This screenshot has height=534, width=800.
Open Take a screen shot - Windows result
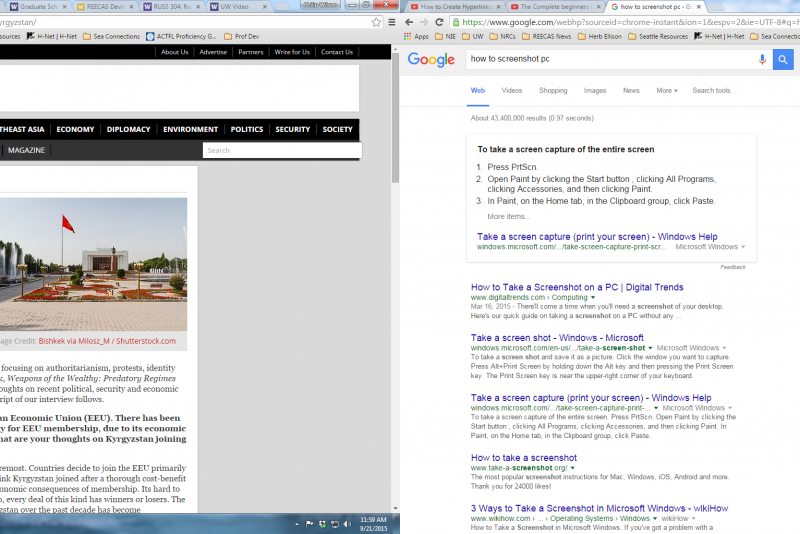click(x=557, y=338)
